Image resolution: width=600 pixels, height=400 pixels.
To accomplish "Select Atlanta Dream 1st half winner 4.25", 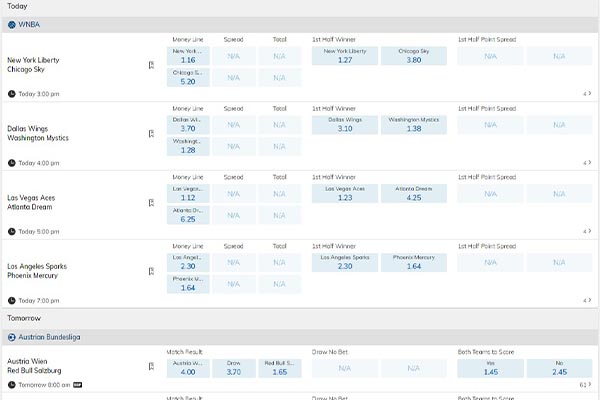I will (x=414, y=194).
